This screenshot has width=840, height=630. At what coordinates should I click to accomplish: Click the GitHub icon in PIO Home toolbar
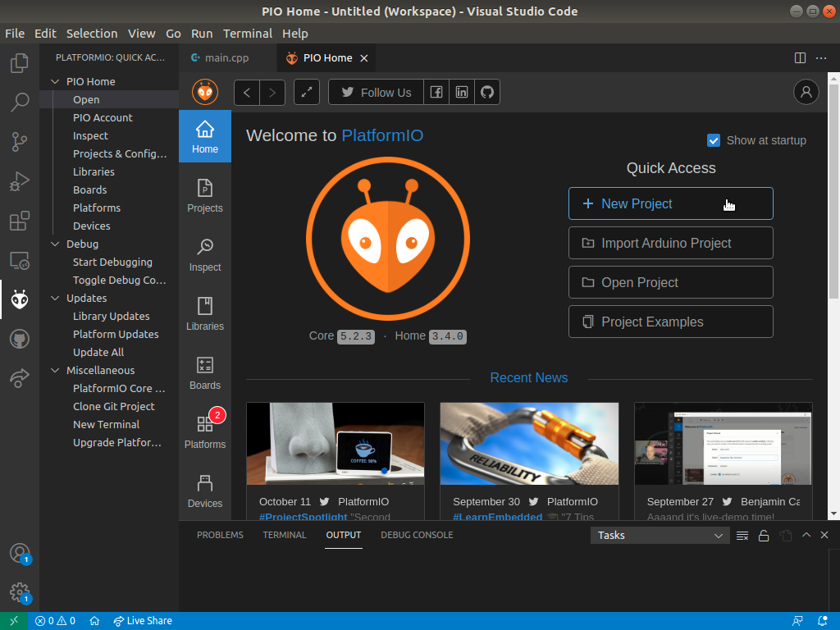[487, 93]
